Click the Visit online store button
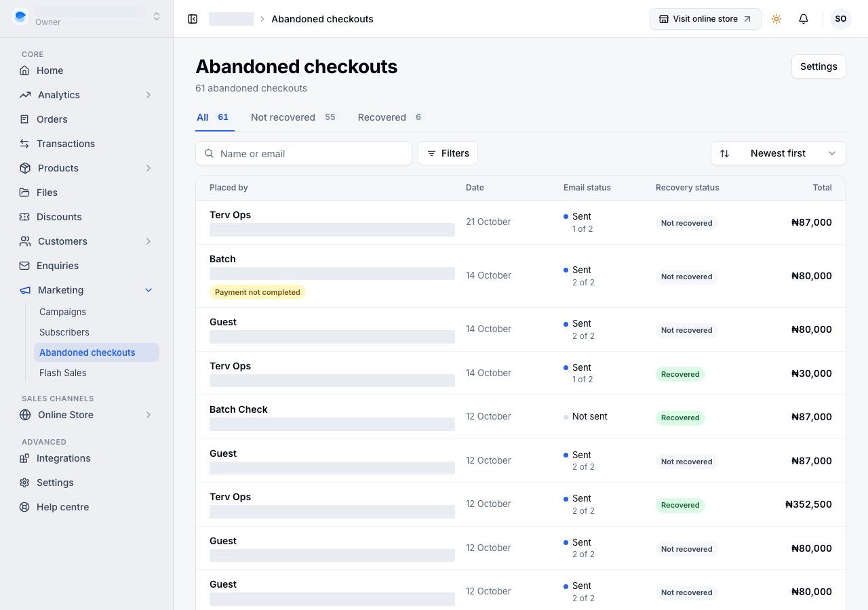868x610 pixels. pos(705,19)
